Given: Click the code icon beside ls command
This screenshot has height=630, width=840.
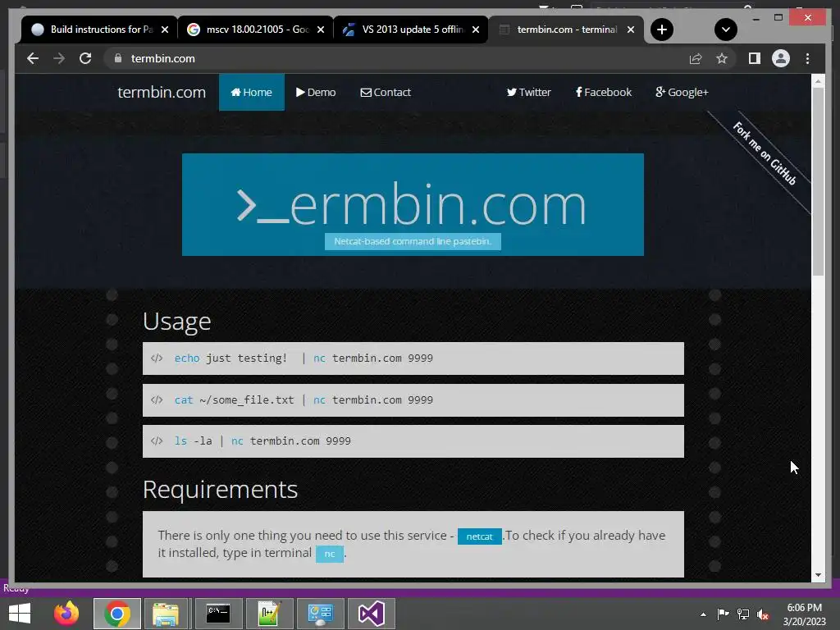Looking at the screenshot, I should point(157,441).
